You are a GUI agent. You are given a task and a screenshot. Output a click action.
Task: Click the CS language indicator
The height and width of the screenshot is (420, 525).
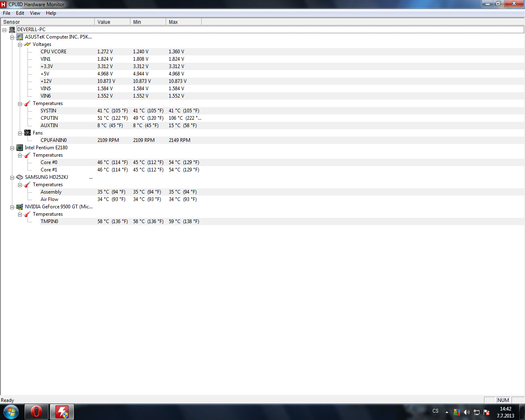pyautogui.click(x=436, y=411)
